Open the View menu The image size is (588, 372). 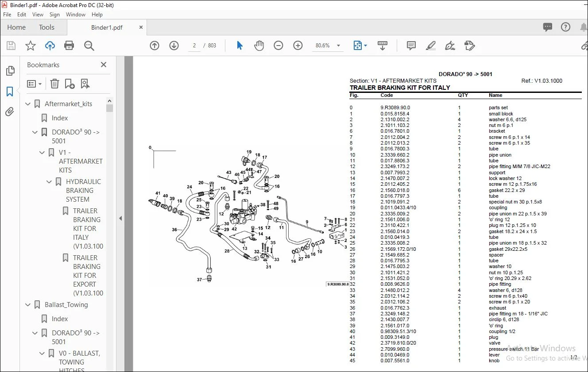tap(38, 15)
